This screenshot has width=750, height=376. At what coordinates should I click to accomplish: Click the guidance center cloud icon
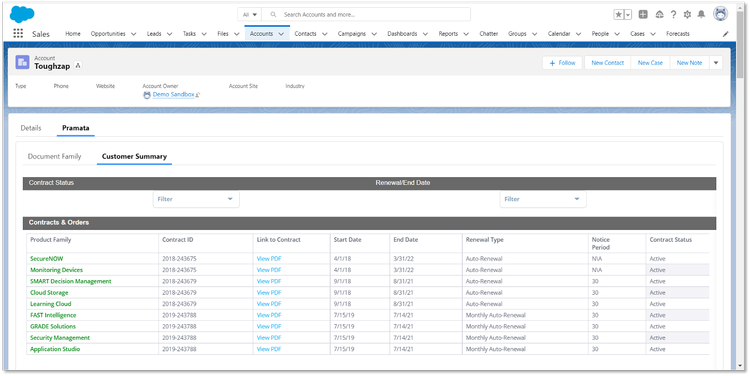pyautogui.click(x=659, y=14)
